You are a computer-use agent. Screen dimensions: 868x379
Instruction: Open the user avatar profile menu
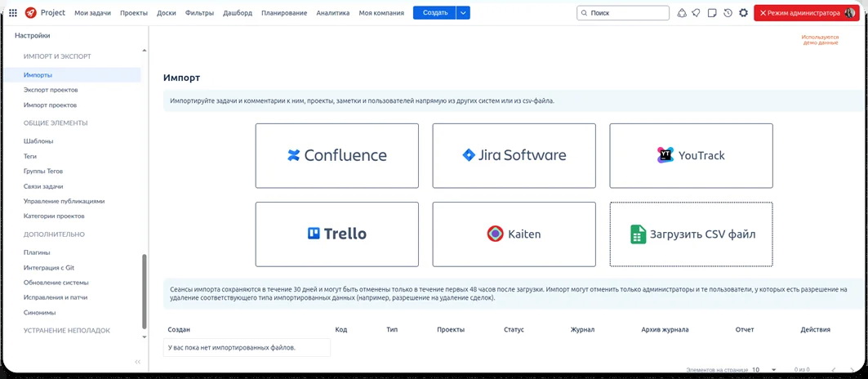pyautogui.click(x=850, y=13)
